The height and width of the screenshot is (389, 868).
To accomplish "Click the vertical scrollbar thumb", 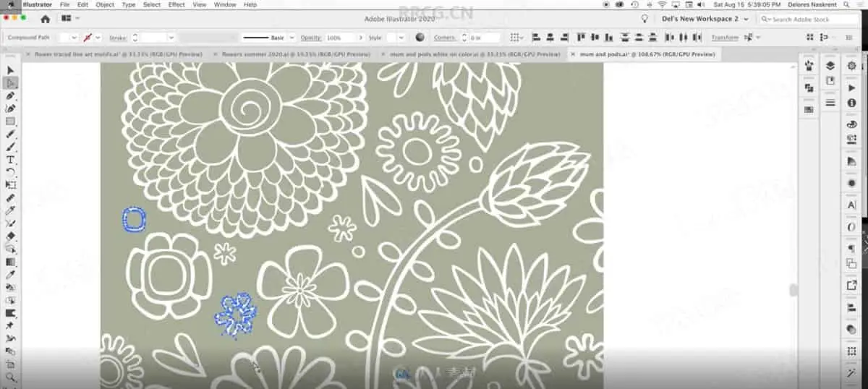I will pos(793,290).
